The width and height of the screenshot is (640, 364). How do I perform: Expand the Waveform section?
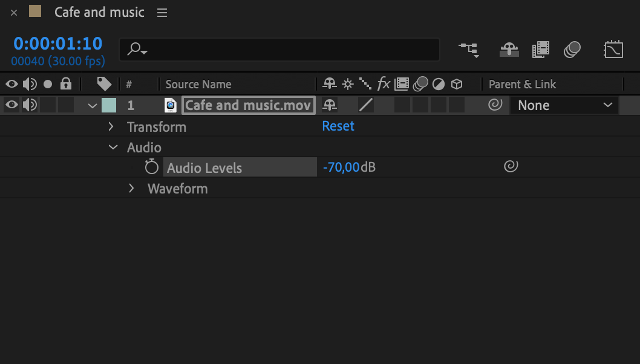[x=131, y=188]
